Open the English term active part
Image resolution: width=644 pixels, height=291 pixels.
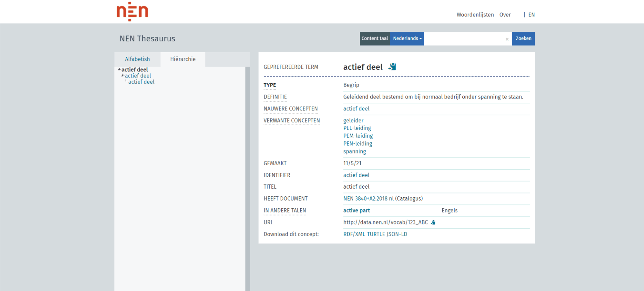[x=356, y=210]
